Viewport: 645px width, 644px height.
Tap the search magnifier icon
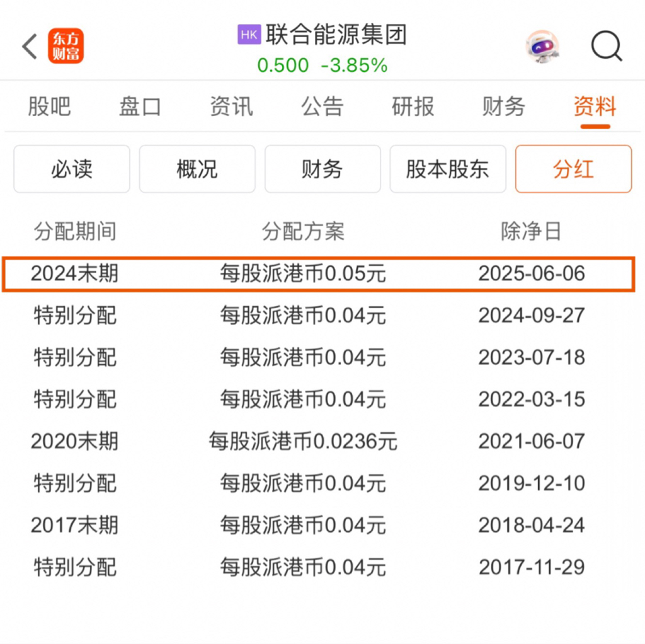[x=607, y=46]
